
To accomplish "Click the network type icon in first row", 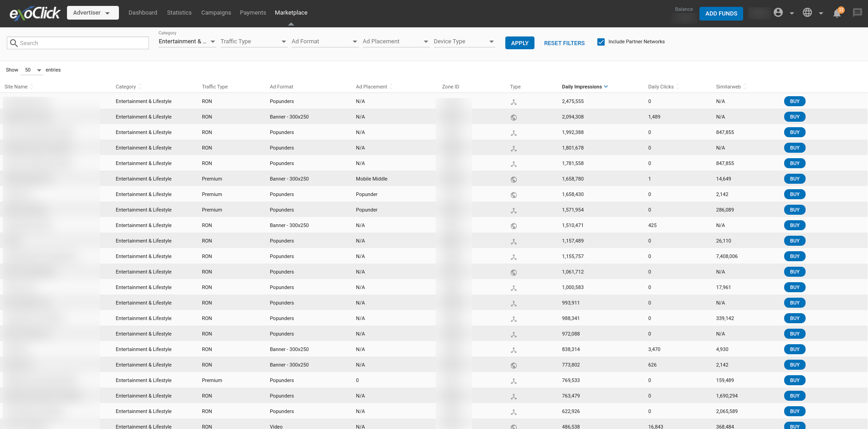I will pos(514,102).
